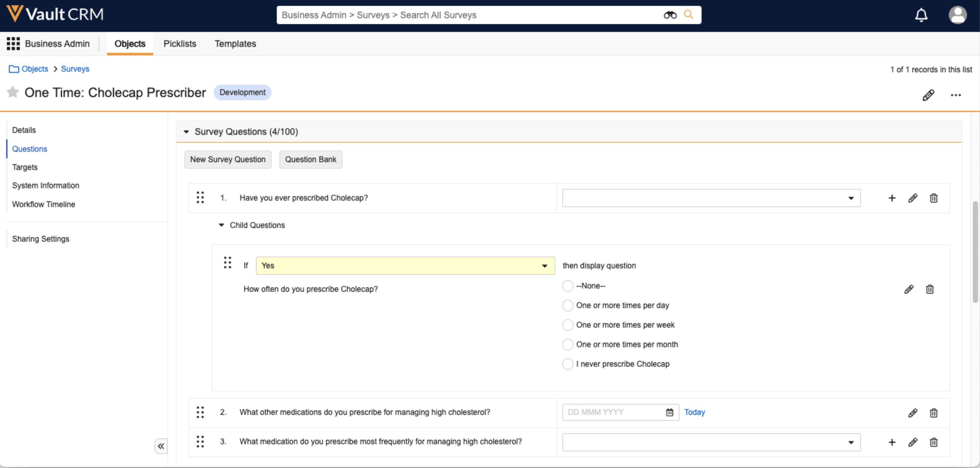Click the pencil edit icon for survey record
The height and width of the screenshot is (468, 980).
coord(928,95)
